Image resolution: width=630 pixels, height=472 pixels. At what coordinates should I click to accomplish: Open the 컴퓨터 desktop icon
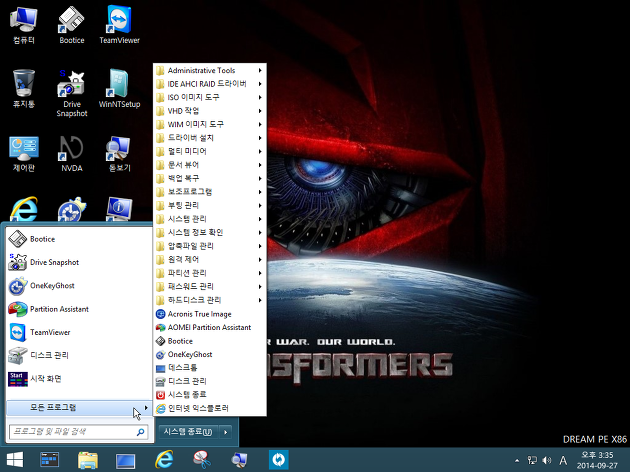(24, 25)
